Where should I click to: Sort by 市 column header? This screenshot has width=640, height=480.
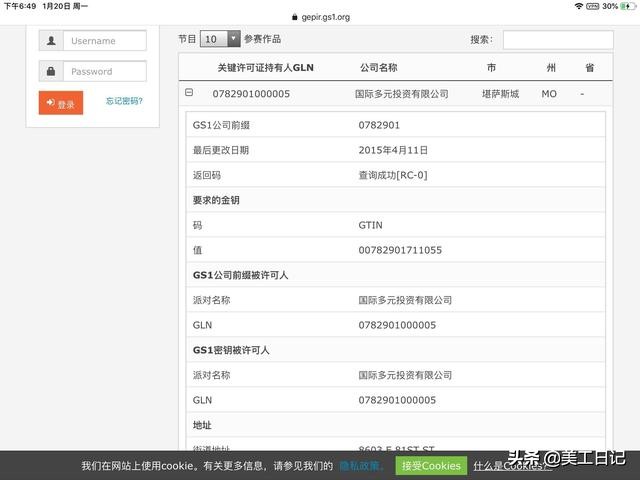(491, 68)
